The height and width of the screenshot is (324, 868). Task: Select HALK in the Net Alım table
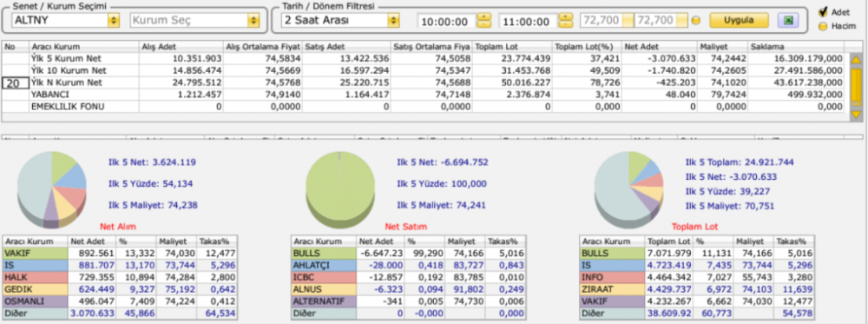(x=120, y=277)
